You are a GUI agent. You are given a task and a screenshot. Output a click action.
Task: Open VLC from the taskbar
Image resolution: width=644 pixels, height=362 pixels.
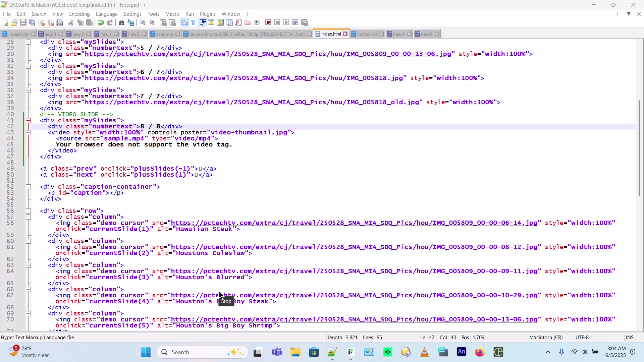point(425,352)
